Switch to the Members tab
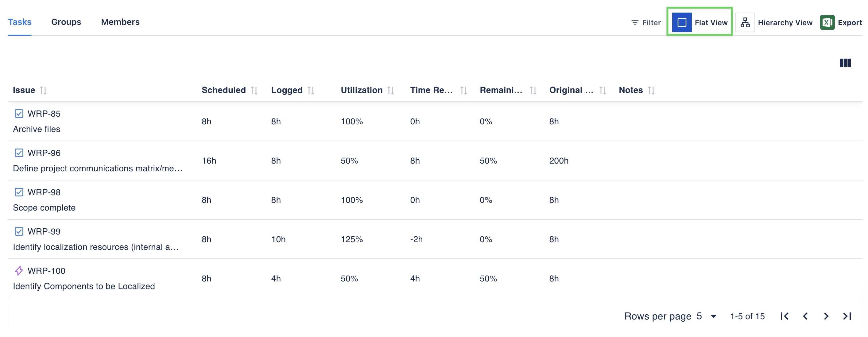The width and height of the screenshot is (868, 337). click(x=120, y=22)
